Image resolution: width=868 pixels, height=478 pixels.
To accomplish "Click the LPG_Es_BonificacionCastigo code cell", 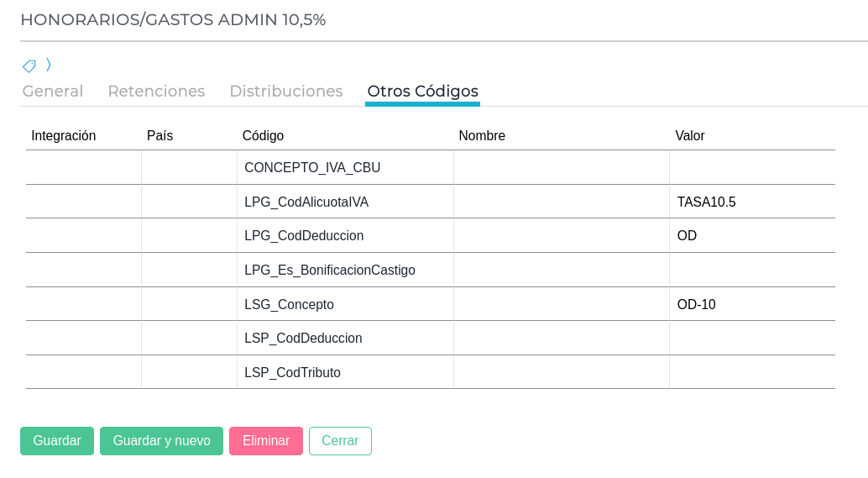I will 330,270.
